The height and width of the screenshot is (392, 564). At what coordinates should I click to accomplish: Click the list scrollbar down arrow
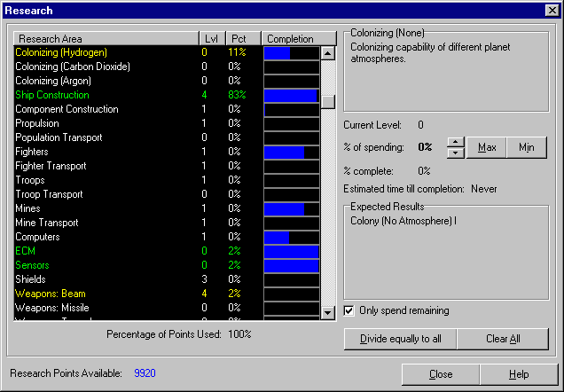point(328,313)
